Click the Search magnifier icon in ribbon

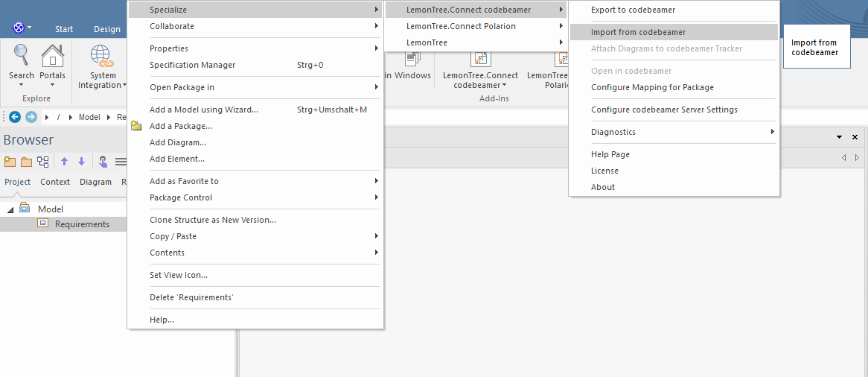[21, 55]
